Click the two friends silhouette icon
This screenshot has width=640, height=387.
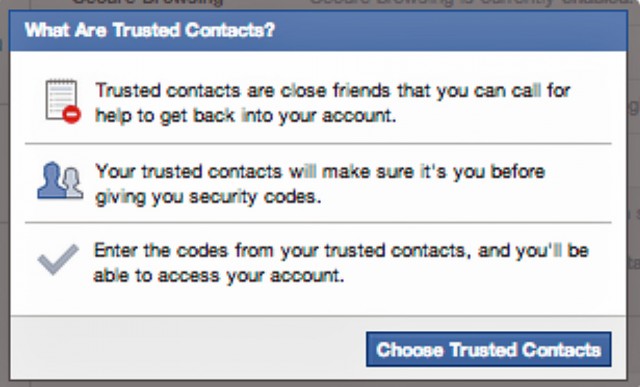[x=60, y=180]
